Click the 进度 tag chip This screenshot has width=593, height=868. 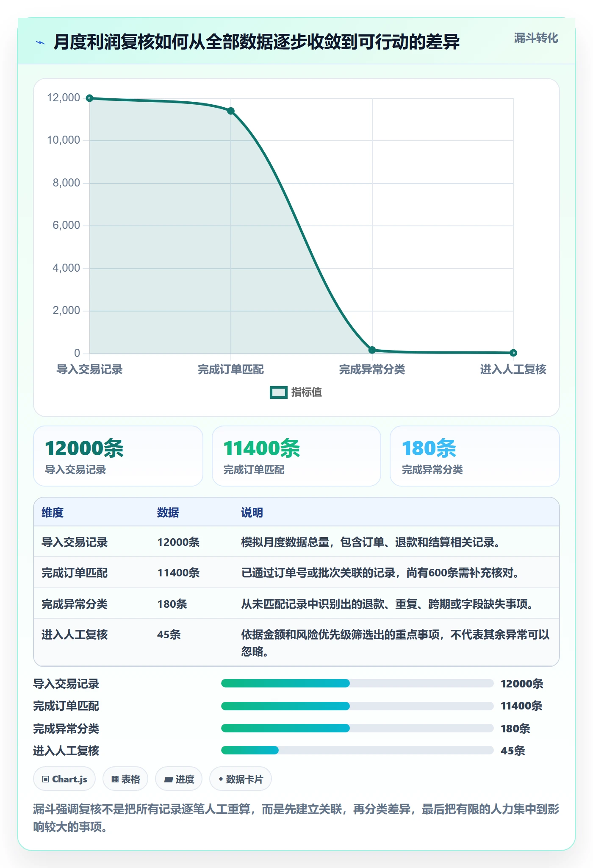point(179,779)
